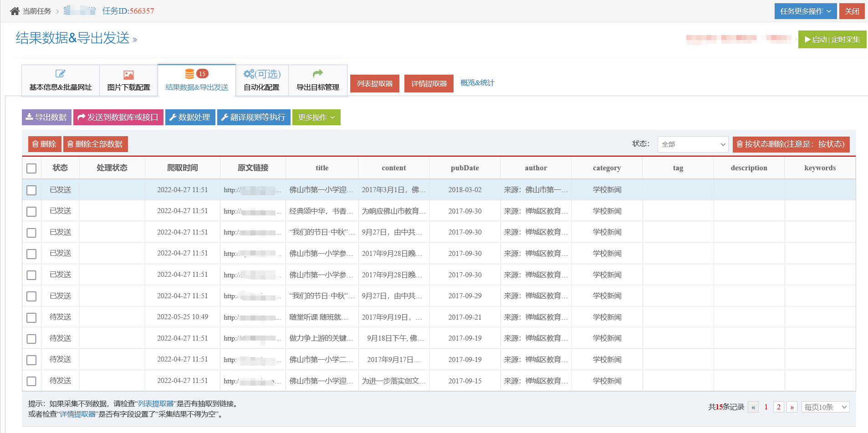This screenshot has height=433, width=868.
Task: Click 数据处理 button
Action: [x=190, y=117]
